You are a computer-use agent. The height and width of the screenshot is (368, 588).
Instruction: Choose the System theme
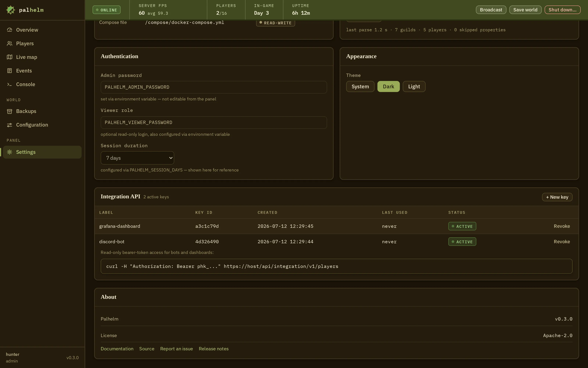click(360, 86)
